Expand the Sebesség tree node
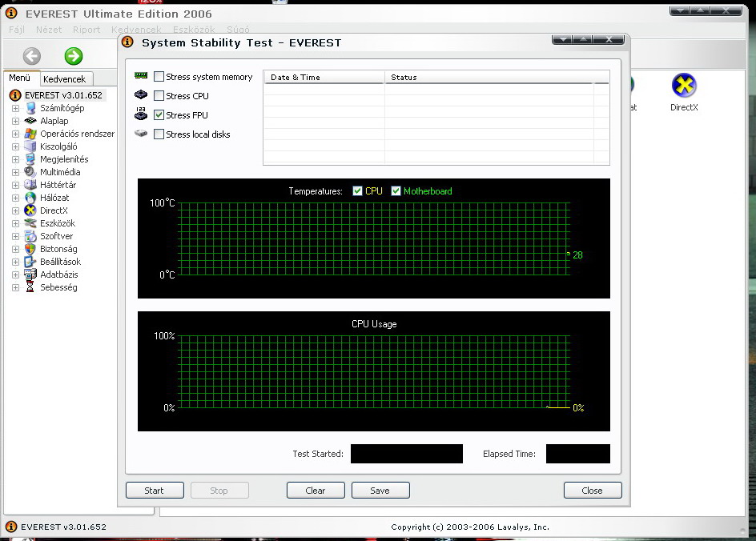 point(15,287)
